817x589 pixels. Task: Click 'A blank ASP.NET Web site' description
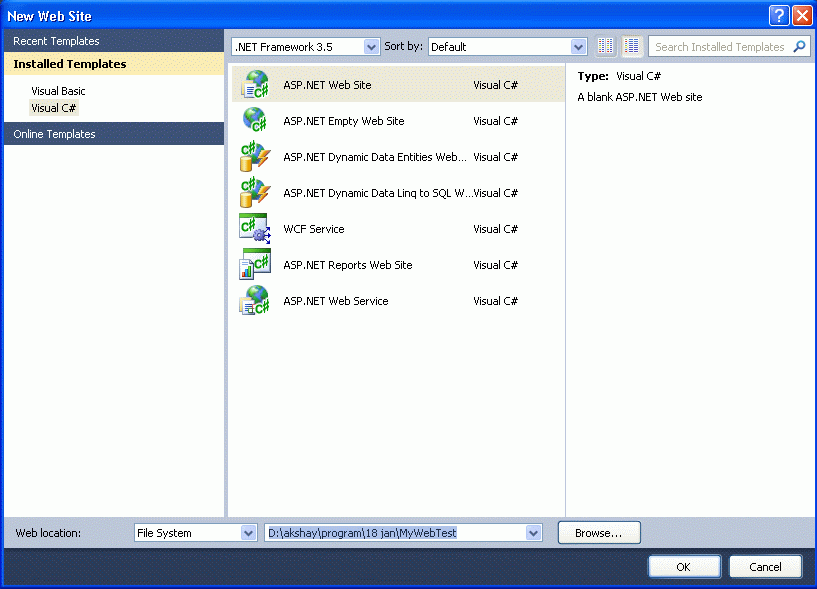[640, 97]
